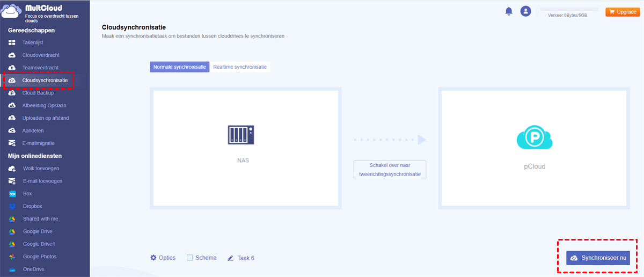
Task: Open the Opties settings link
Action: coord(163,258)
